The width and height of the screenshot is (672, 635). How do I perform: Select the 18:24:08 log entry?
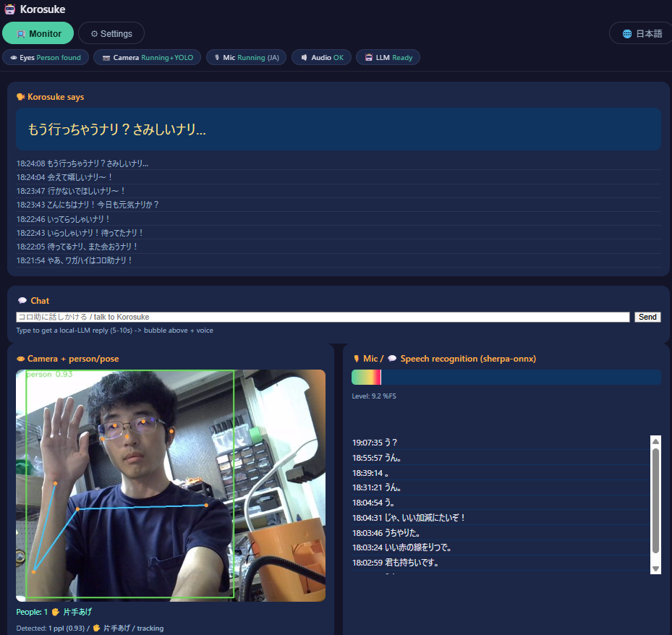pyautogui.click(x=338, y=163)
